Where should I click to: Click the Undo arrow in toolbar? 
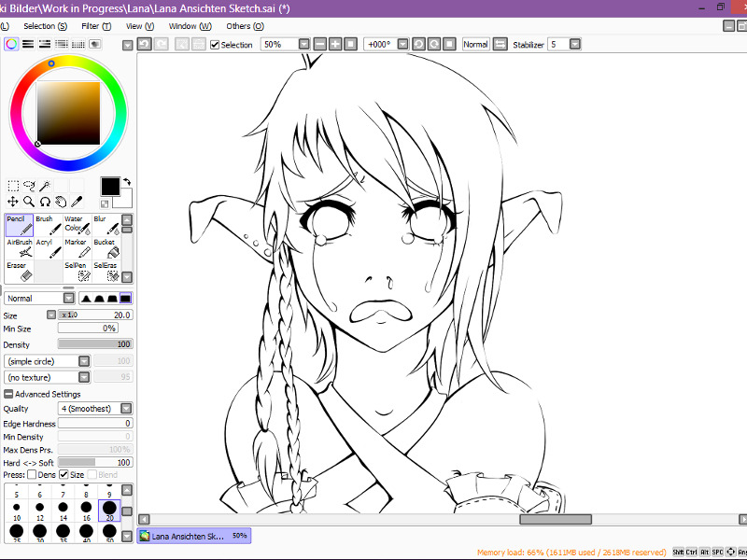144,44
